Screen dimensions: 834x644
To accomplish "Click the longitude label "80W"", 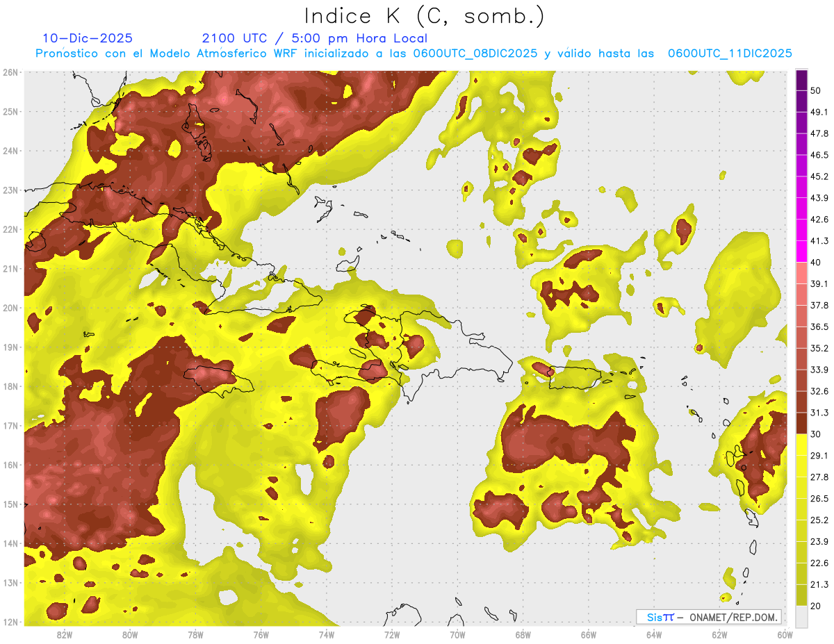I will pyautogui.click(x=130, y=634).
